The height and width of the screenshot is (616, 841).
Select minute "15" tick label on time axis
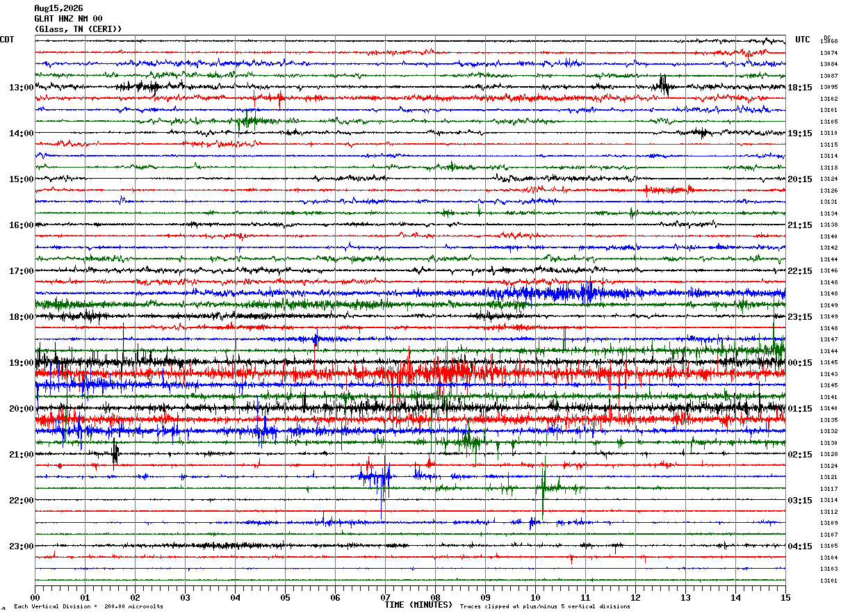785,598
